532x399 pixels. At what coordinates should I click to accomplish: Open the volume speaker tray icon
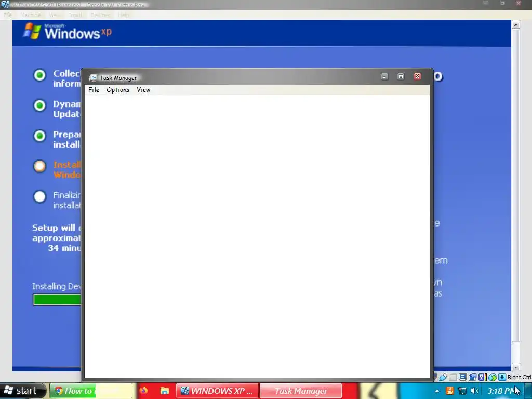click(475, 391)
